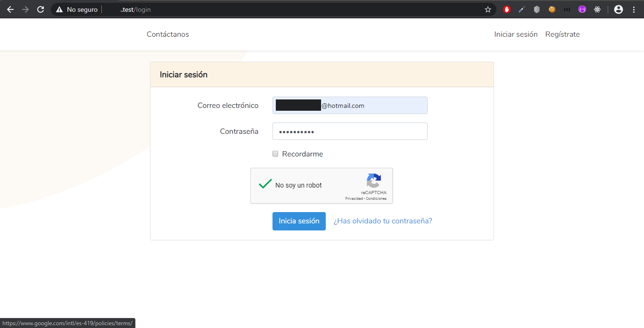
Task: Click the 'Contraseña' label
Action: pyautogui.click(x=239, y=131)
